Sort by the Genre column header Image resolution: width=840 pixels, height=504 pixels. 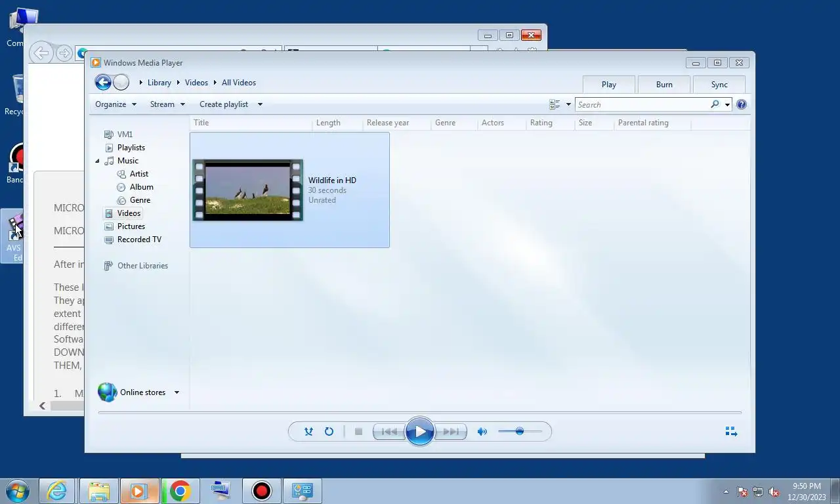(454, 123)
